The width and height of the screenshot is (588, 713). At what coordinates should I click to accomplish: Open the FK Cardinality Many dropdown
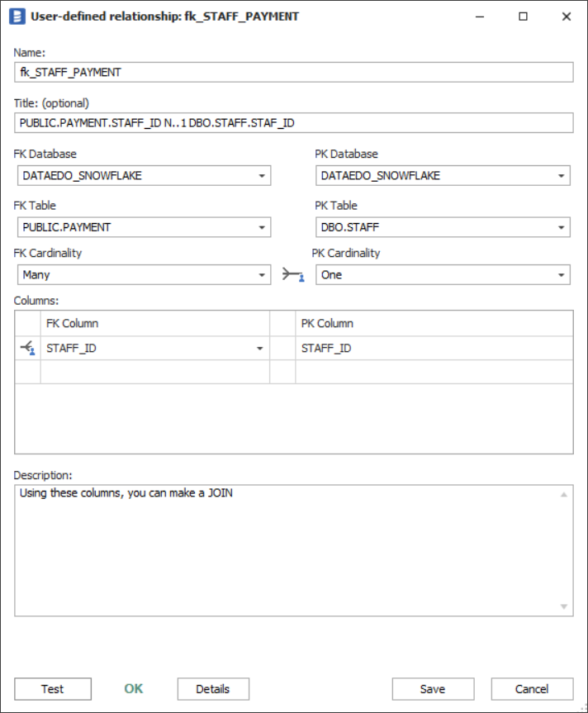[x=262, y=275]
